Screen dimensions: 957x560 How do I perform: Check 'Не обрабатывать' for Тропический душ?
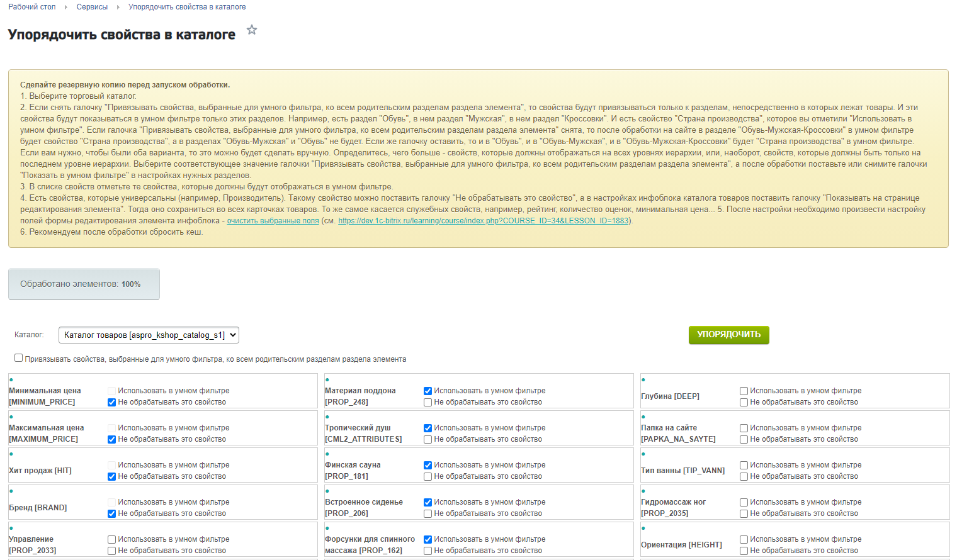point(428,440)
